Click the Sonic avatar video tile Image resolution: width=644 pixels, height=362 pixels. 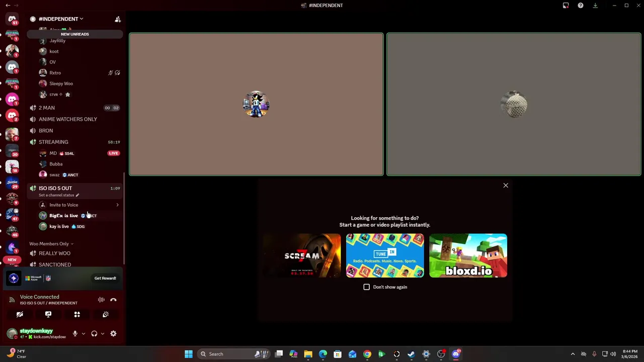(256, 105)
